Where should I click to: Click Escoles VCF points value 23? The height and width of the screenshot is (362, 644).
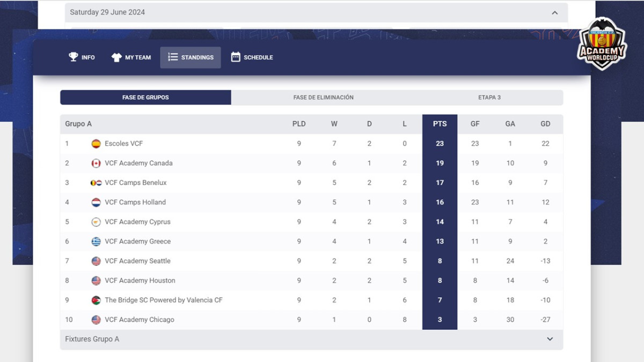(440, 144)
